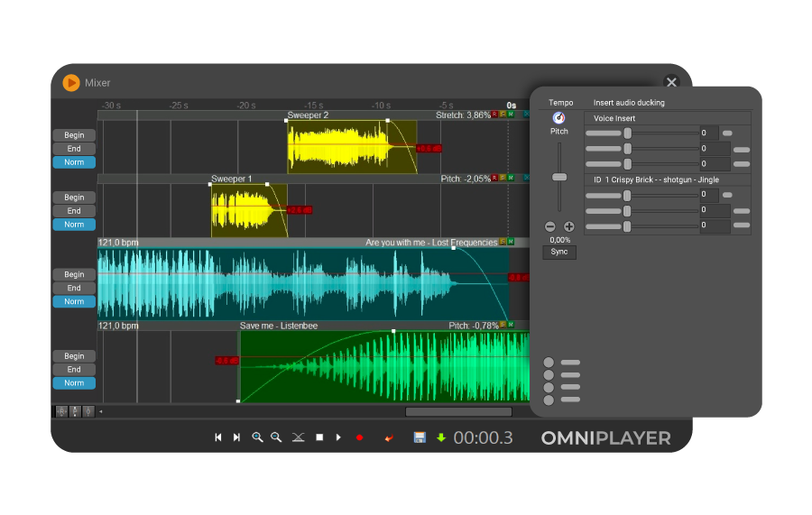812x515 pixels.
Task: Click first Crispy Brick value field
Action: coord(709,195)
